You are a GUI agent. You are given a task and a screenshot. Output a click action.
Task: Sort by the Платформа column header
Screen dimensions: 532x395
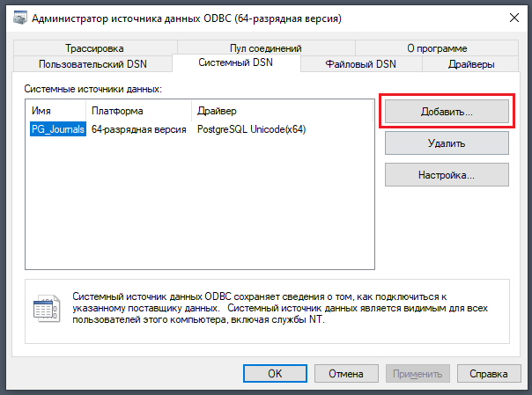[x=138, y=112]
